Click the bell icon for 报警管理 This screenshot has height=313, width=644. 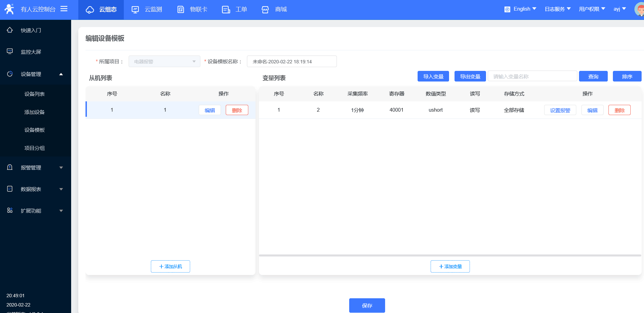10,167
